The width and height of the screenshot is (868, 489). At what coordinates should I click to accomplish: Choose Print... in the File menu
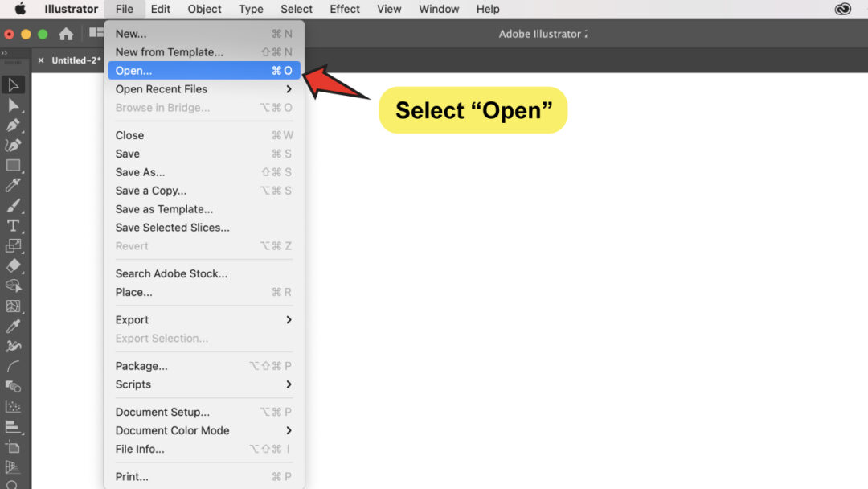(203, 477)
